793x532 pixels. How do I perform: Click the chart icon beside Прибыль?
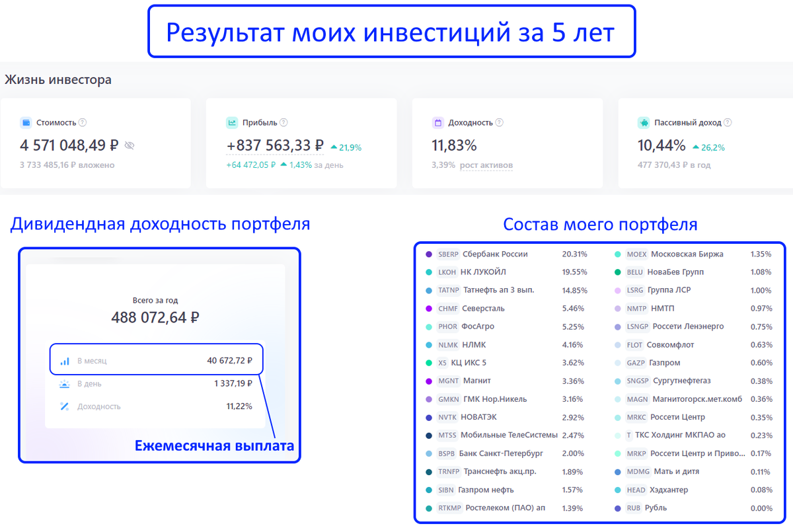tap(232, 122)
